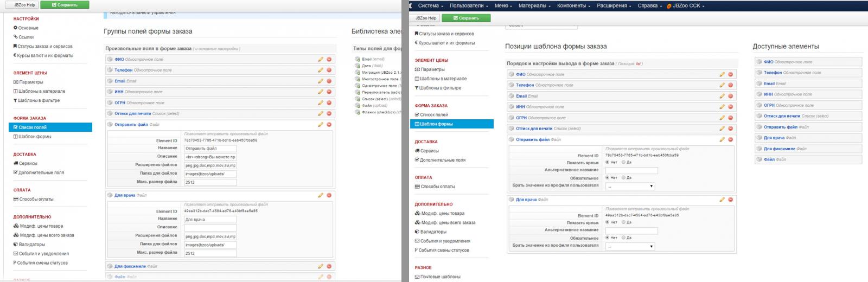The image size is (868, 282).
Task: Open profile value dropdown under Отправить файл
Action: (x=630, y=186)
